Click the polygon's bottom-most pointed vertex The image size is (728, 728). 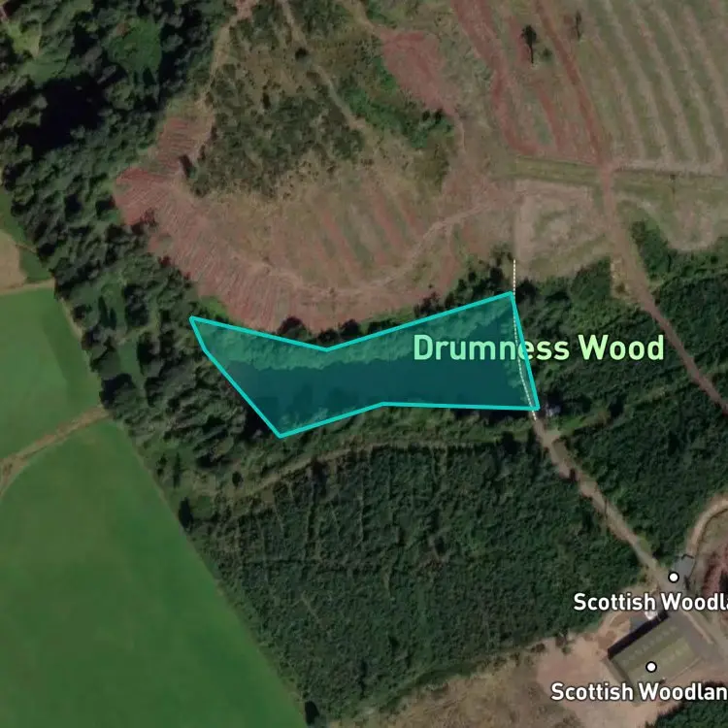281,435
